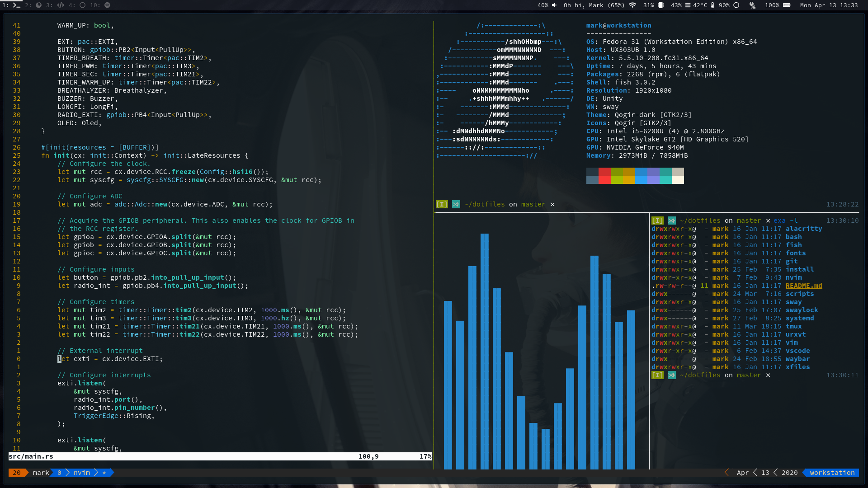Image resolution: width=868 pixels, height=488 pixels.
Task: Open workspace 3 code icon
Action: click(x=60, y=5)
